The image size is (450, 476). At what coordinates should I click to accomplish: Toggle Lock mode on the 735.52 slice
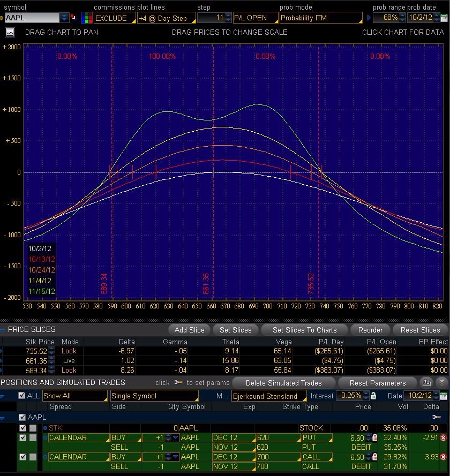pyautogui.click(x=69, y=351)
